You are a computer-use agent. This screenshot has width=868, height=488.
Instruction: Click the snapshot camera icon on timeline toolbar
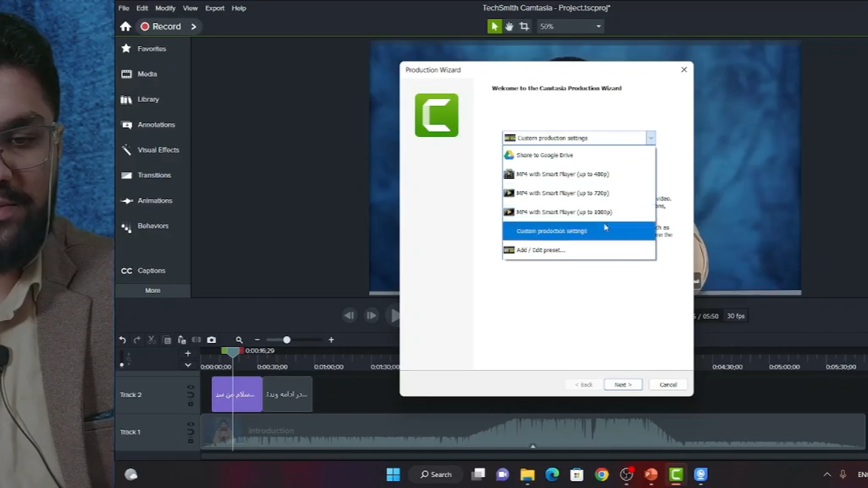pos(211,340)
